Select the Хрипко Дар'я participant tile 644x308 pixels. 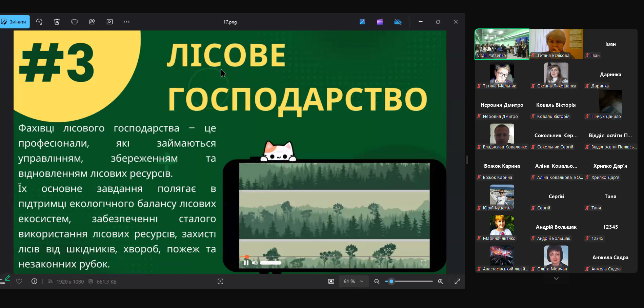610,166
